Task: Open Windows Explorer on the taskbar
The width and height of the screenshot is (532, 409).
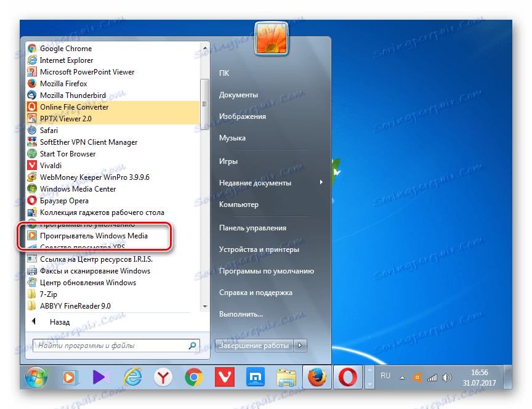Action: [286, 377]
